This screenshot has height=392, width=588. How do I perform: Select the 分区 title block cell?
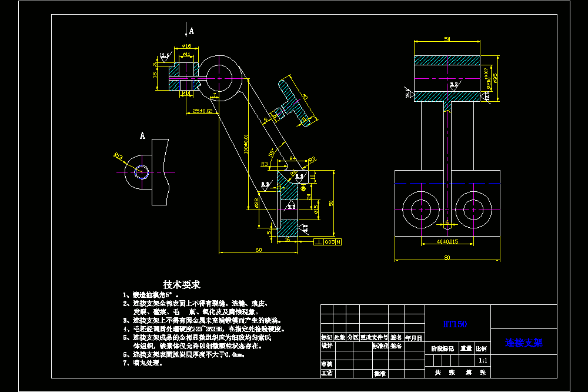pyautogui.click(x=352, y=338)
